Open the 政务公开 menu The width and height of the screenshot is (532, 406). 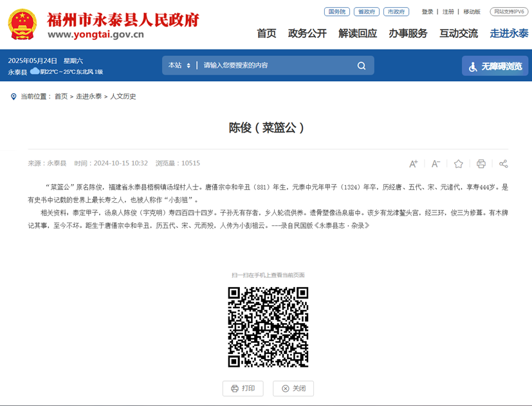click(307, 33)
